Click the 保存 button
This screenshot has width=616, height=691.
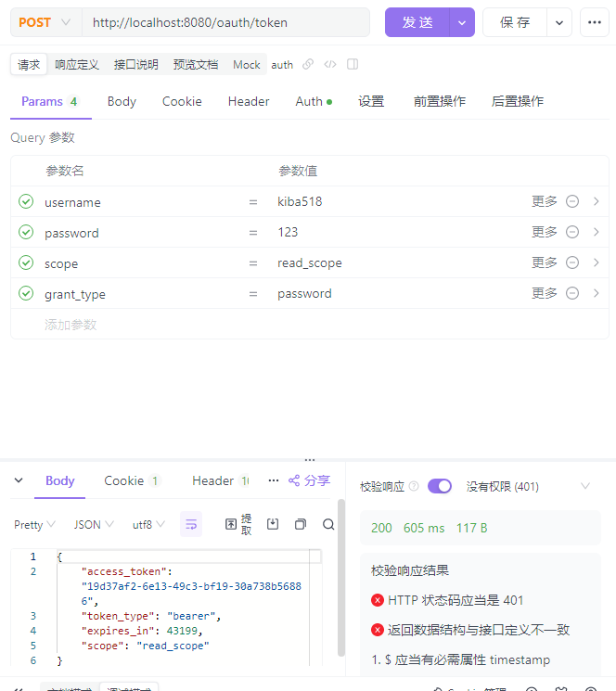[x=515, y=22]
